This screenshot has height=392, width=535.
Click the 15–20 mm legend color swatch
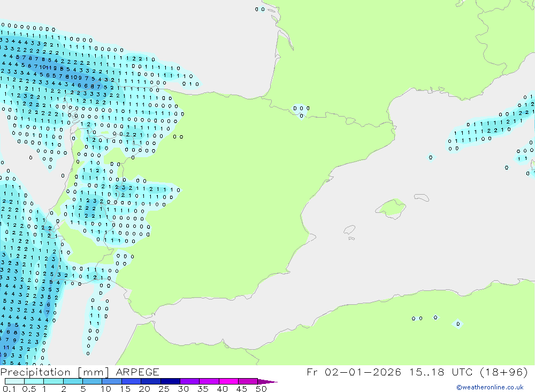pos(132,381)
